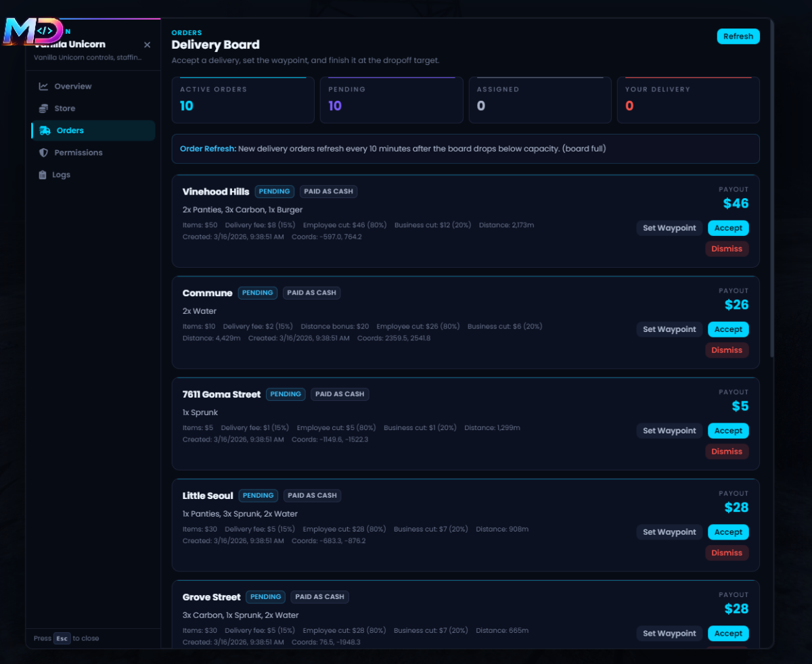Screen dimensions: 812x664
Task: Click the Active Orders stat card
Action: coord(243,100)
